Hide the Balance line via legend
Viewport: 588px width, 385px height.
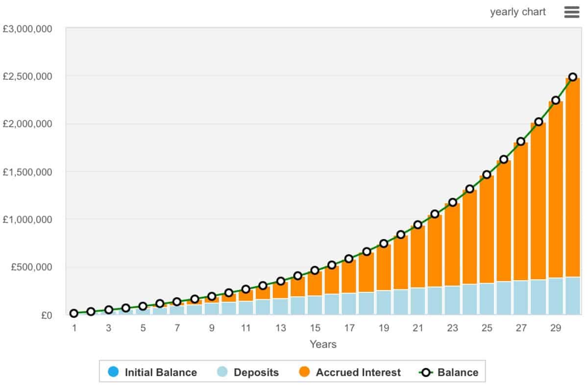pyautogui.click(x=450, y=372)
